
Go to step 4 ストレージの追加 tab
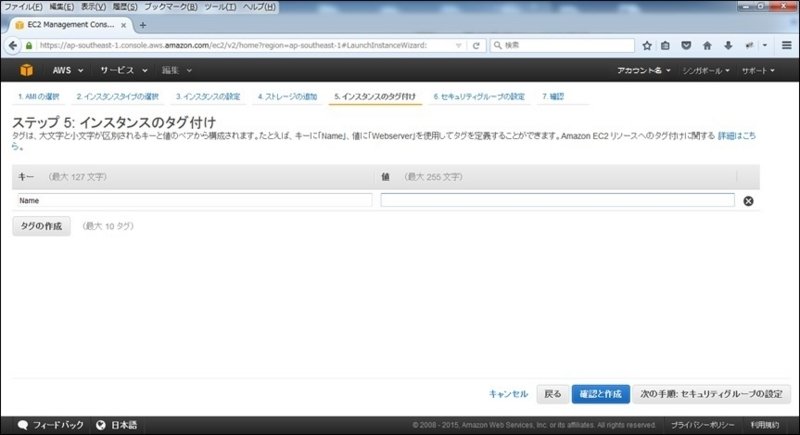coord(287,97)
